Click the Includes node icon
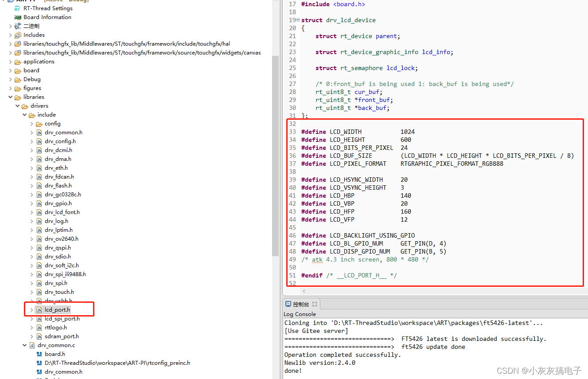588x379 pixels. (x=18, y=35)
